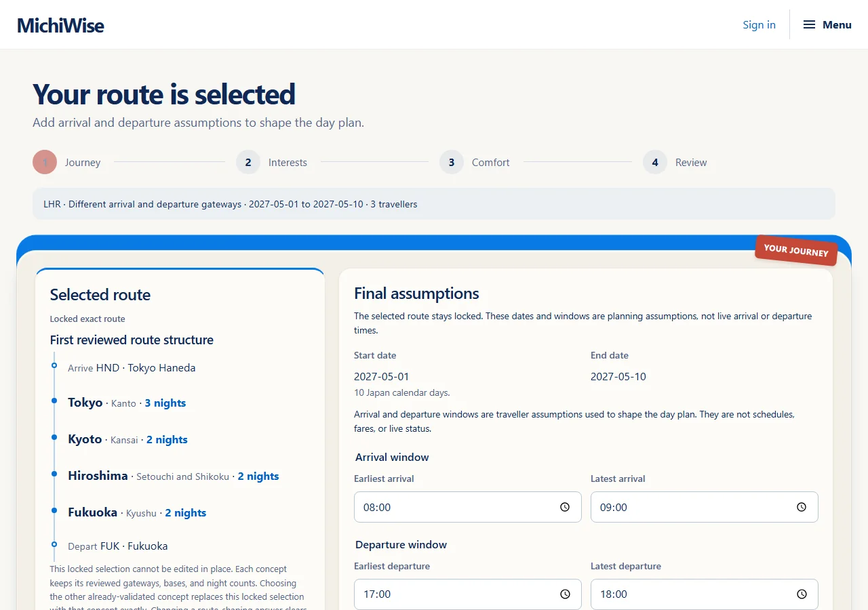Click the 10 Japan calendar days note
This screenshot has width=868, height=610.
(x=402, y=392)
